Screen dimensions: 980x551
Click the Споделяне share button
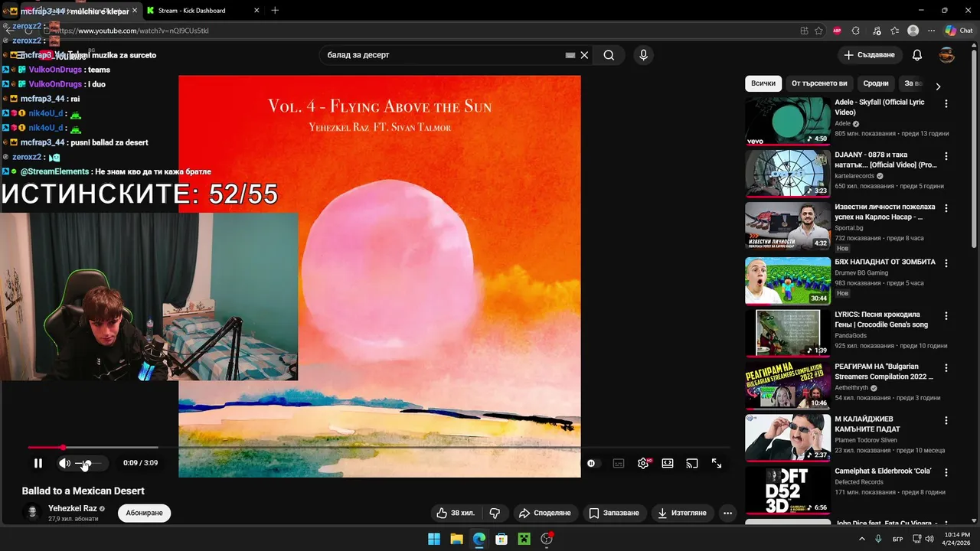coord(544,513)
